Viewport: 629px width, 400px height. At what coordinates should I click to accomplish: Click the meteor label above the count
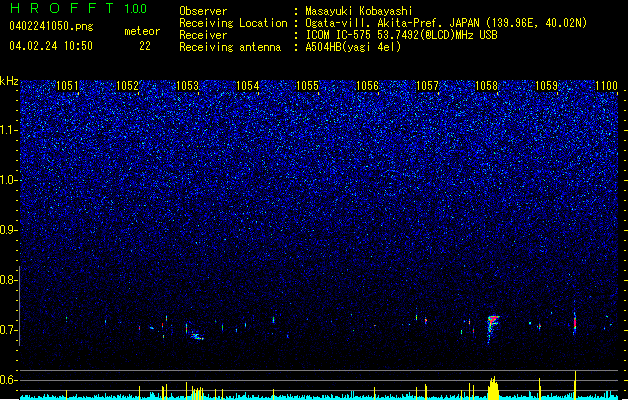(x=142, y=31)
